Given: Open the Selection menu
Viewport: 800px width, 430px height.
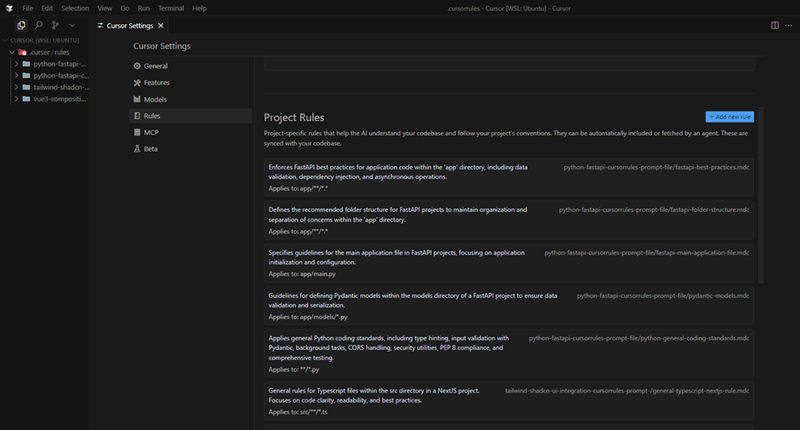Looking at the screenshot, I should point(75,8).
